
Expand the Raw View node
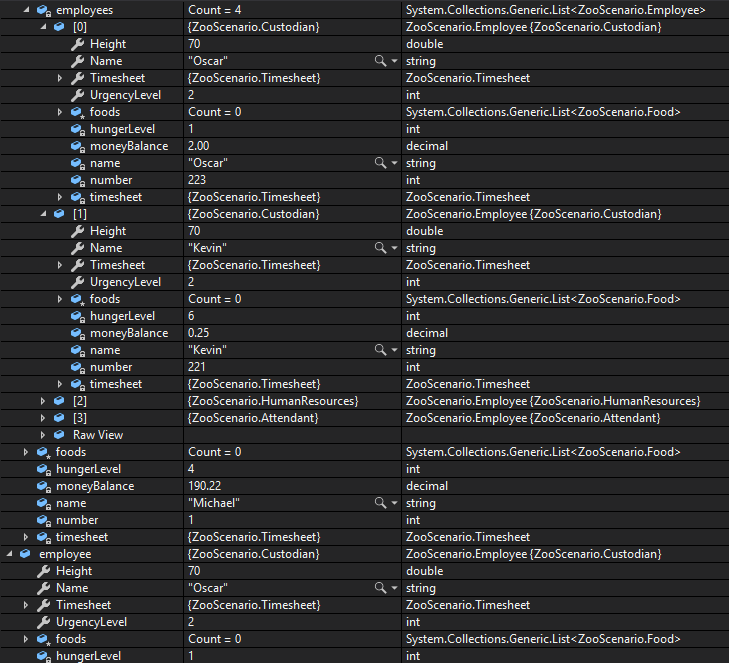(x=43, y=435)
